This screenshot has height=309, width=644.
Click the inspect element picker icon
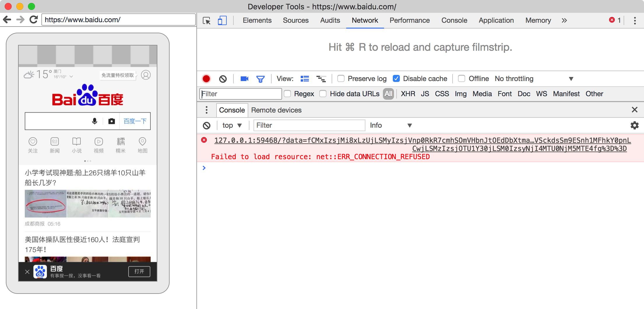[x=207, y=21]
